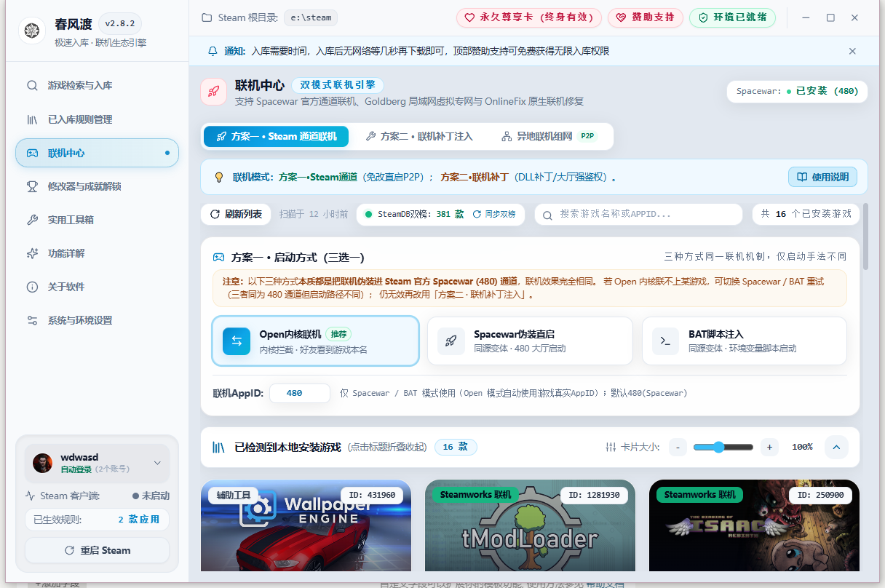The width and height of the screenshot is (885, 588).
Task: Click the 16 款 count badge
Action: tap(456, 447)
